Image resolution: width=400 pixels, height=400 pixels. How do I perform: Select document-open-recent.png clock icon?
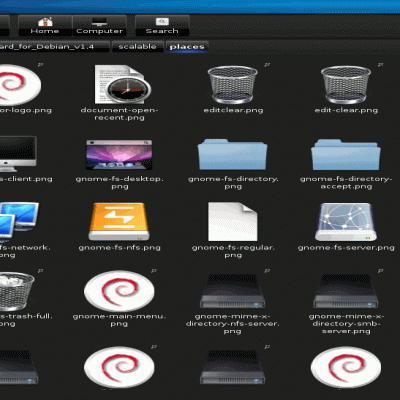[x=122, y=85]
